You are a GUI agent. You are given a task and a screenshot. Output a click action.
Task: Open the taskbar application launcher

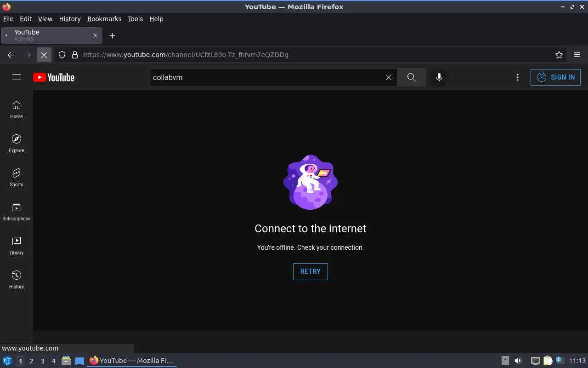pos(7,361)
